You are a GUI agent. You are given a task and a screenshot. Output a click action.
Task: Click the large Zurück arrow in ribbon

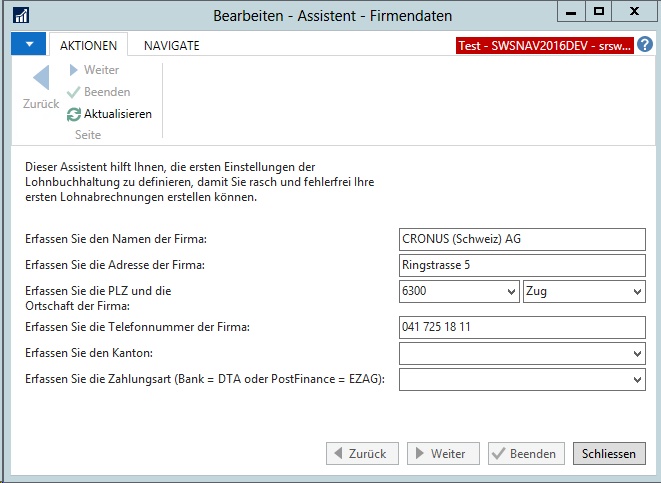pos(41,80)
